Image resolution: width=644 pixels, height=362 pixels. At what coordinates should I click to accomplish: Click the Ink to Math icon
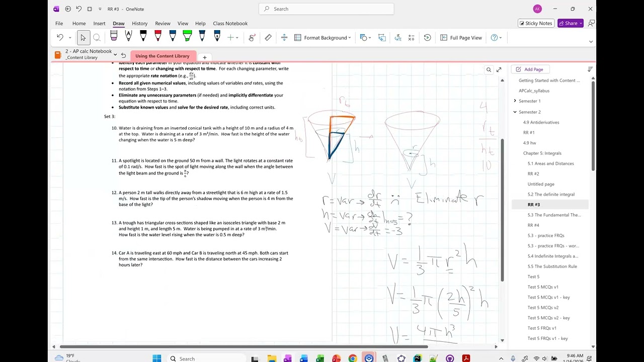coord(398,38)
